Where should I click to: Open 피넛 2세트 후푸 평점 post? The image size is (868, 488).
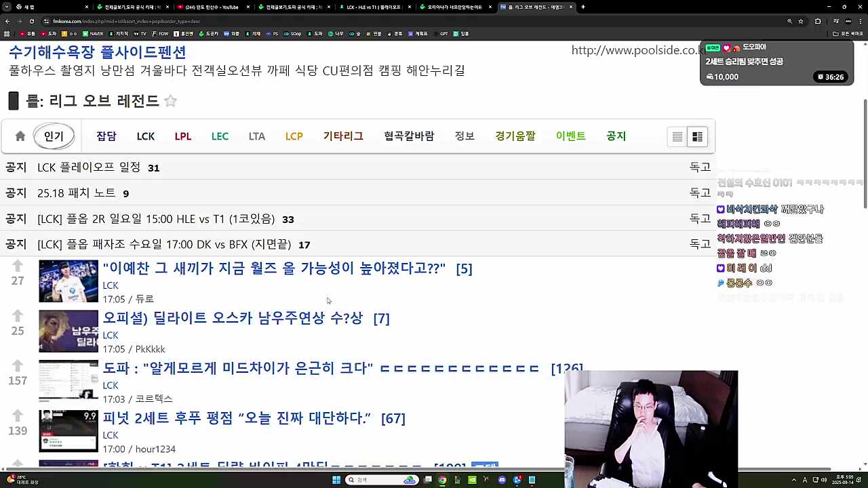[x=237, y=418]
